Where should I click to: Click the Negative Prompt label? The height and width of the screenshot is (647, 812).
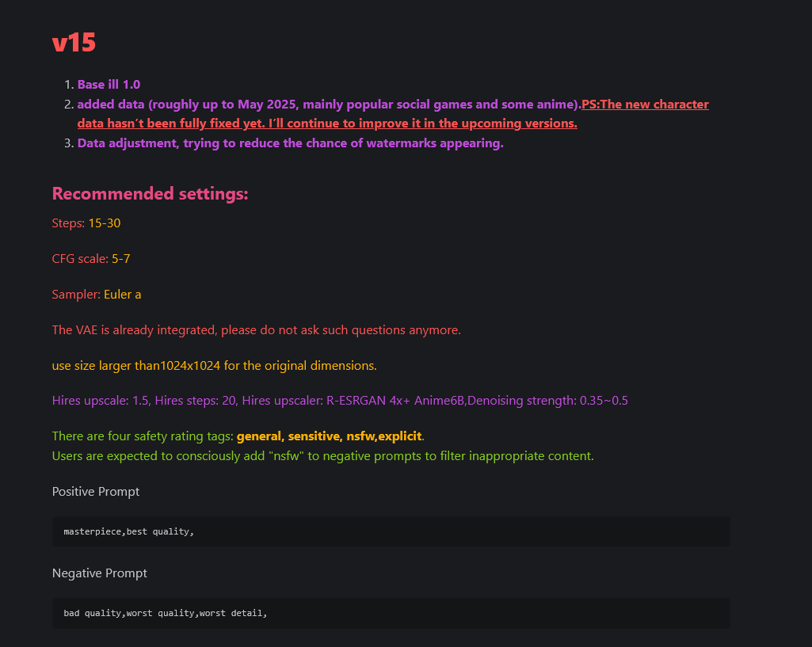(100, 573)
